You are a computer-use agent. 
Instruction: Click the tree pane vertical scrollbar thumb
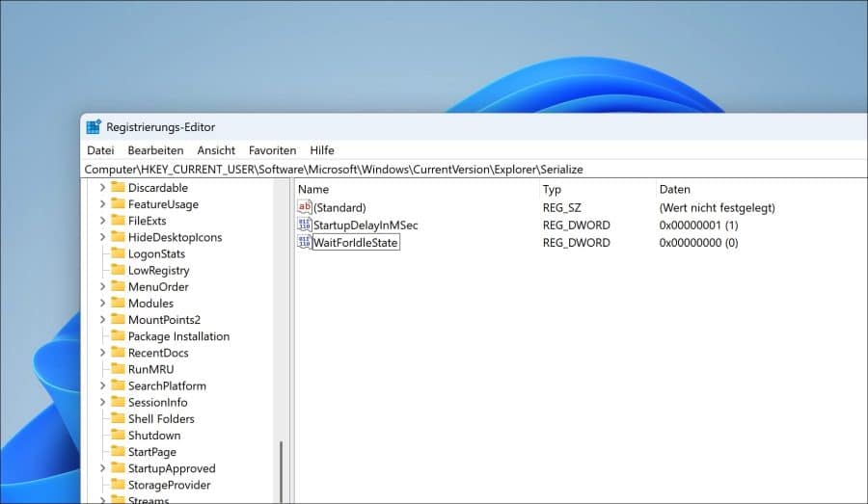click(282, 472)
